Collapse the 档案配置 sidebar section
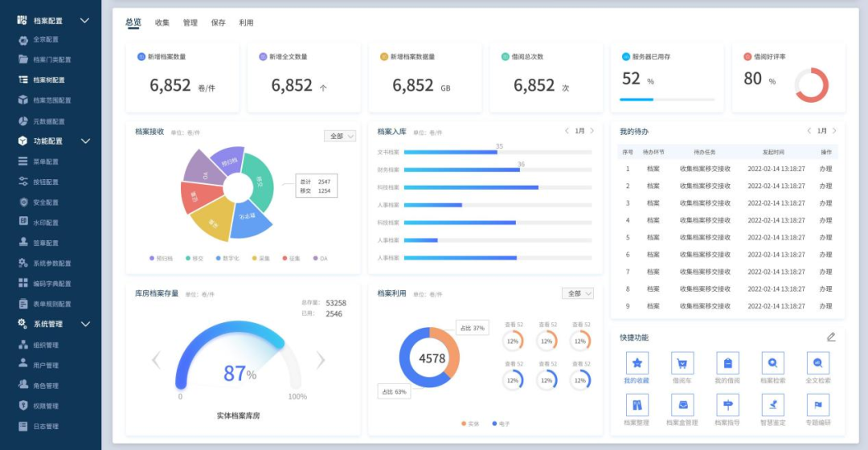 (85, 20)
